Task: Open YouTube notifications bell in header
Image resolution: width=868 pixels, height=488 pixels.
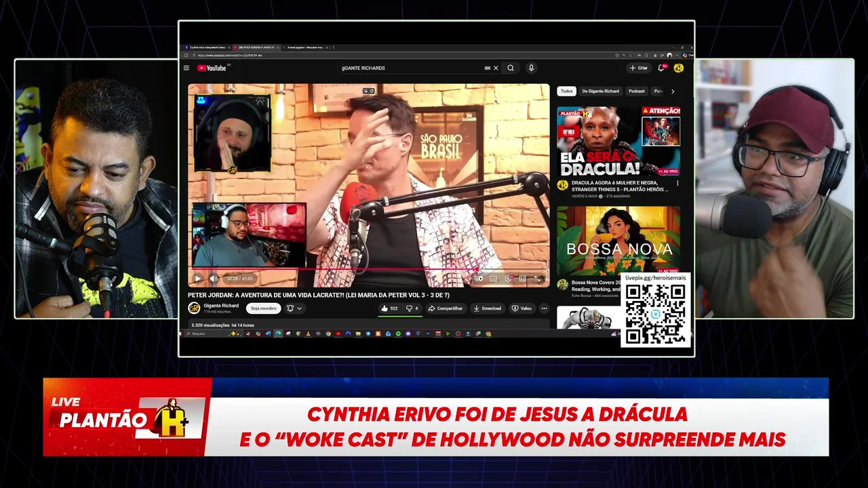Action: (x=662, y=68)
